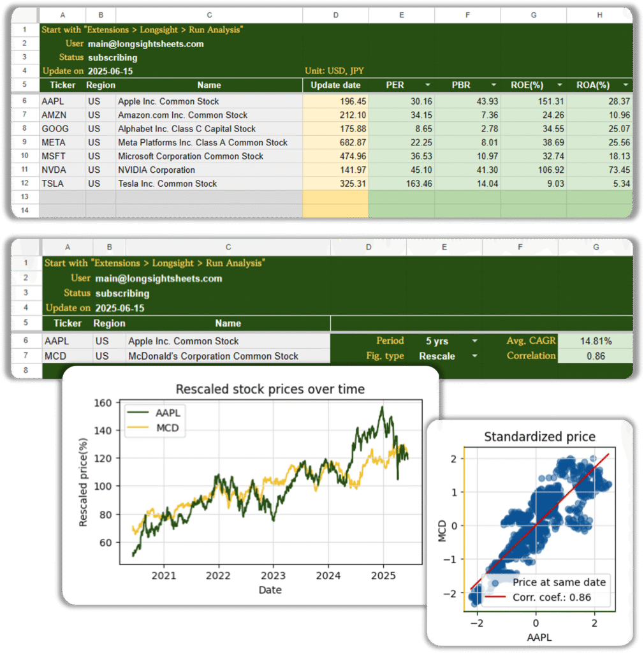The image size is (644, 653).
Task: Click the AAPL ticker cell in the upper sheet
Action: coord(63,101)
